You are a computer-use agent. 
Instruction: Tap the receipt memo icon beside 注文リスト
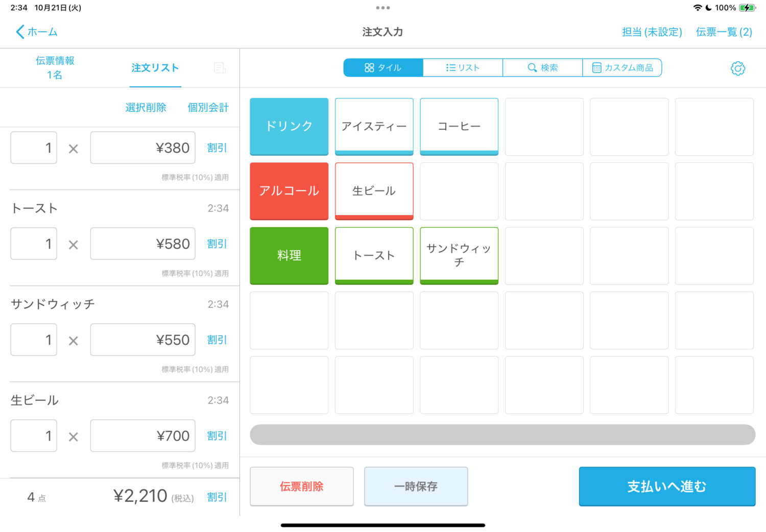tap(220, 68)
